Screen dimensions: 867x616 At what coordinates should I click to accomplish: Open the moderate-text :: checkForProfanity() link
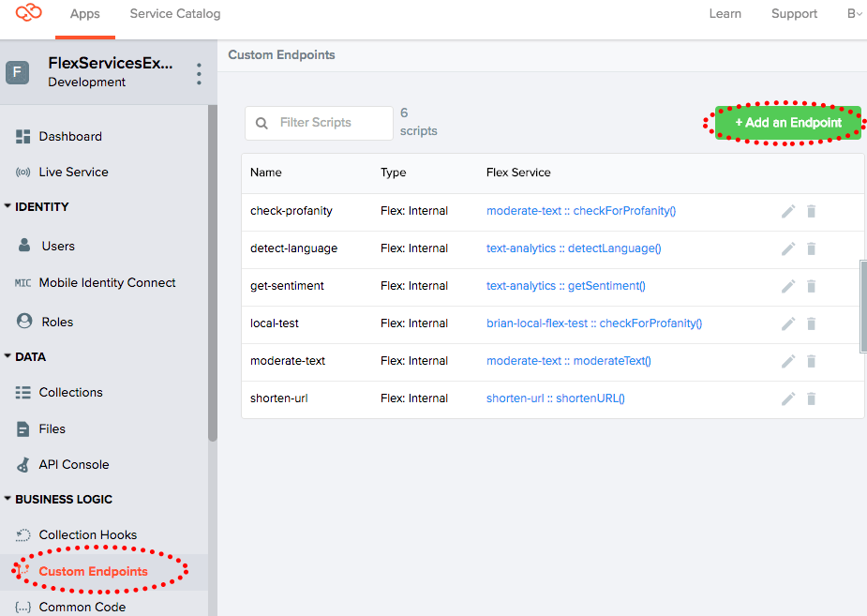point(580,211)
